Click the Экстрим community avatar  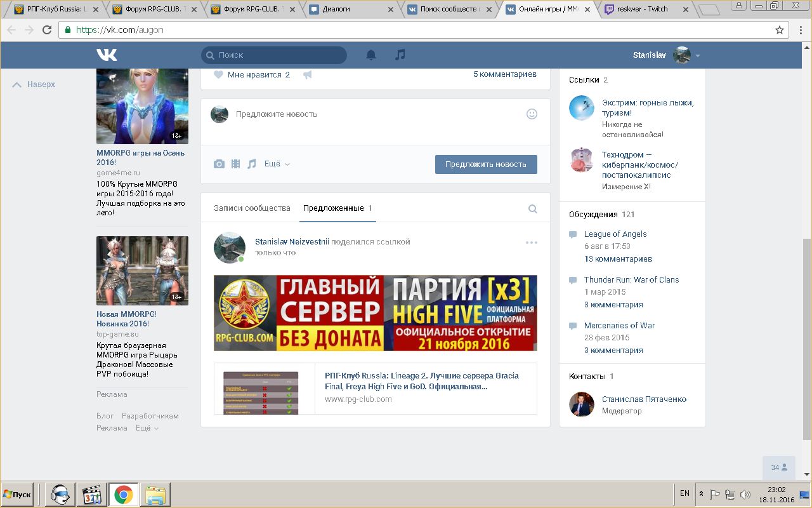pos(581,108)
